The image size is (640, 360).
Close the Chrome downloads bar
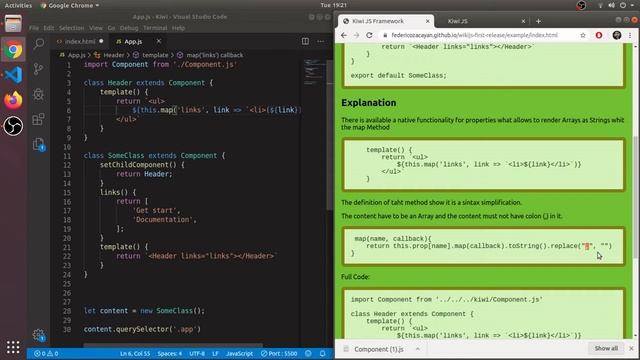[x=631, y=349]
